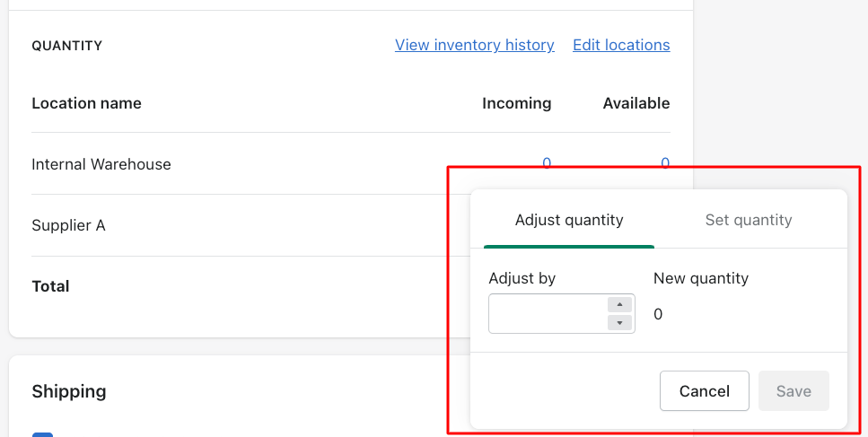Screen dimensions: 868x437
Task: Select the Supplier A row label
Action: tap(68, 225)
